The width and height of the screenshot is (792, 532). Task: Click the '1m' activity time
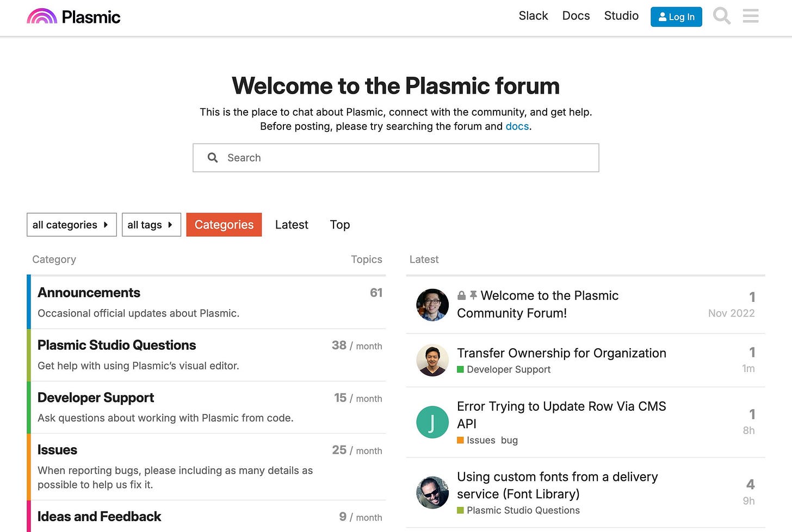pyautogui.click(x=748, y=369)
